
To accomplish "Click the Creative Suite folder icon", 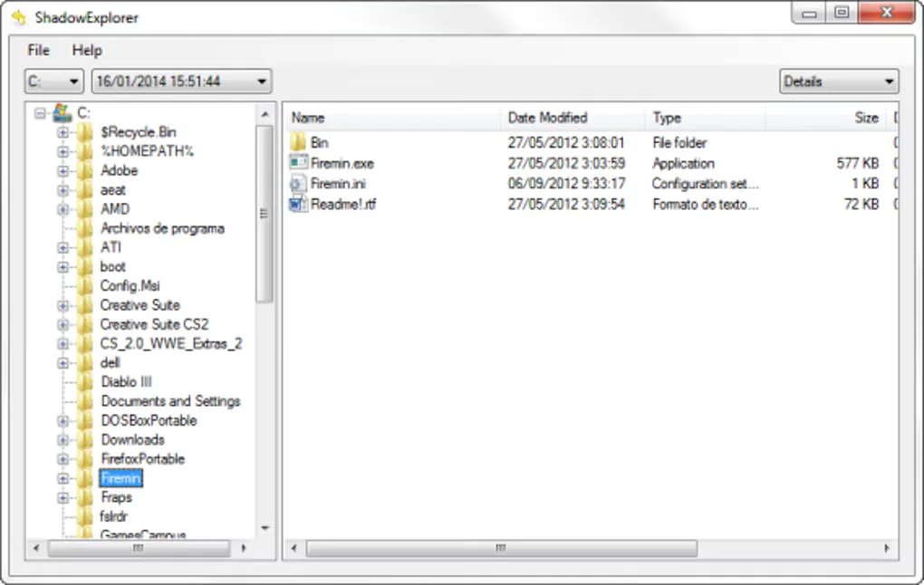I will (85, 305).
